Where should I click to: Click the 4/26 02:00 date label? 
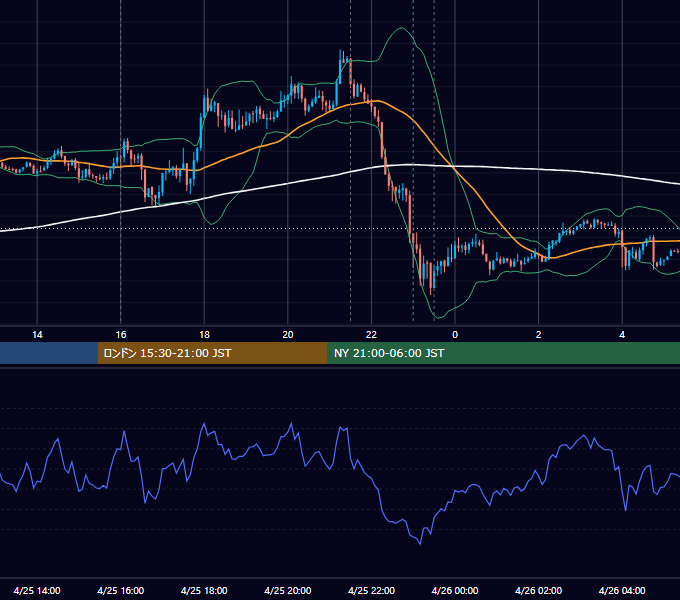(x=538, y=590)
